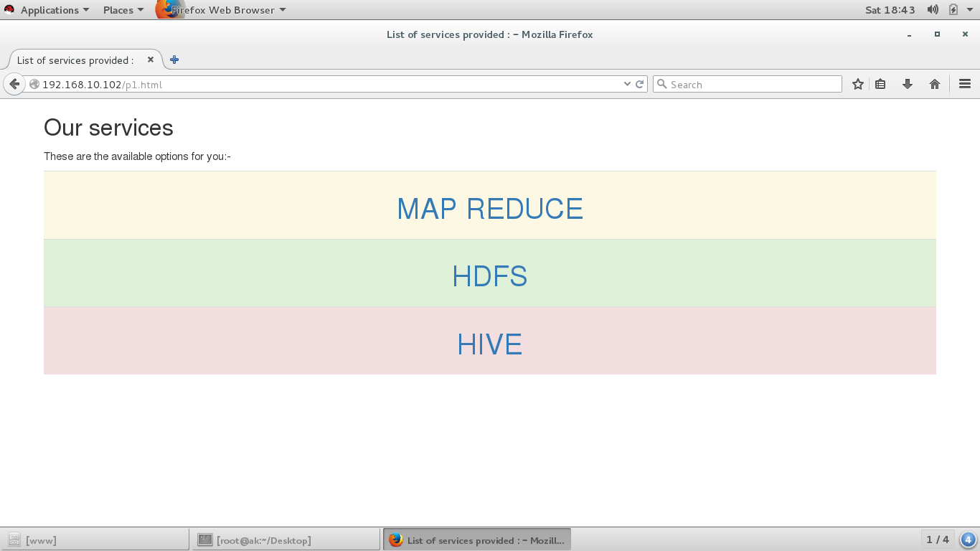980x551 pixels.
Task: Reload the page with the refresh icon
Action: [x=640, y=84]
